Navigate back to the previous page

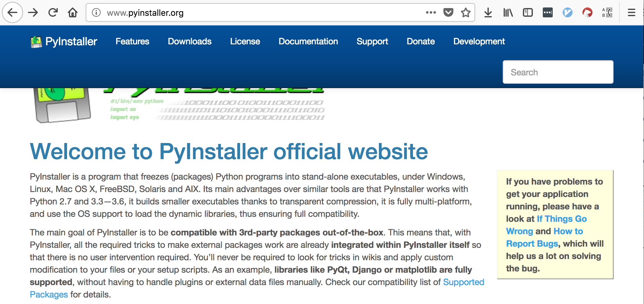point(12,12)
